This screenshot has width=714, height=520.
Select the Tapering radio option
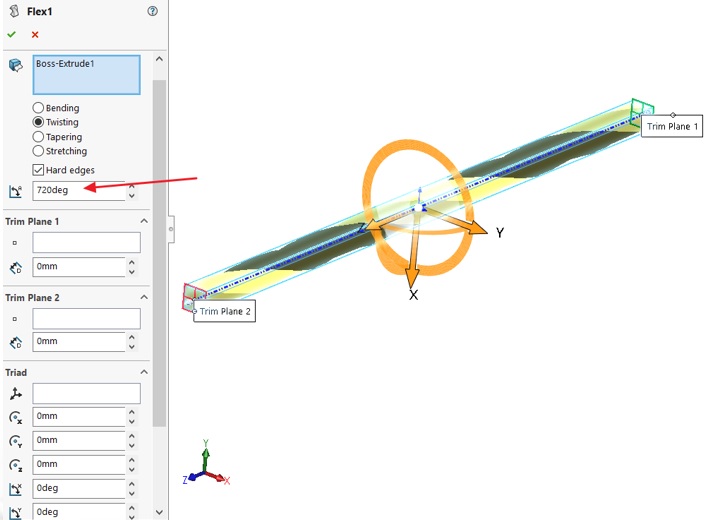(x=38, y=137)
